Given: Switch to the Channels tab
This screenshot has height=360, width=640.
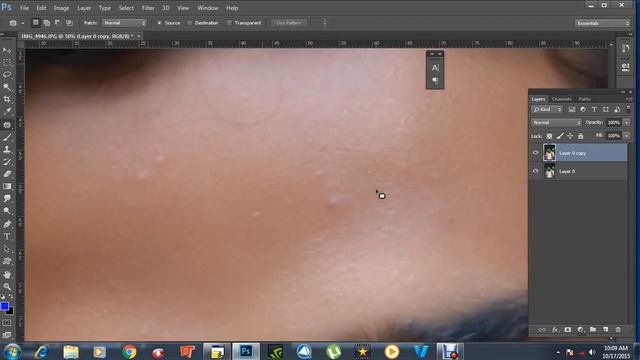Looking at the screenshot, I should pos(562,99).
